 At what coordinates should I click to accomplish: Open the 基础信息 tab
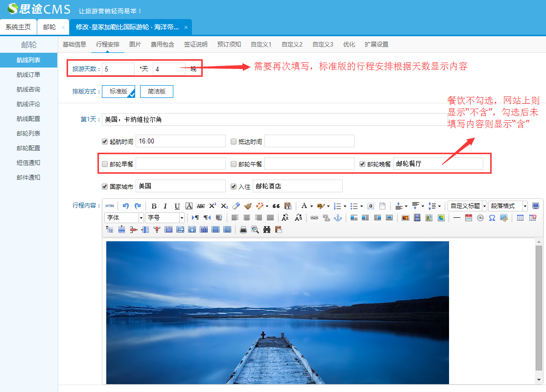coord(74,45)
